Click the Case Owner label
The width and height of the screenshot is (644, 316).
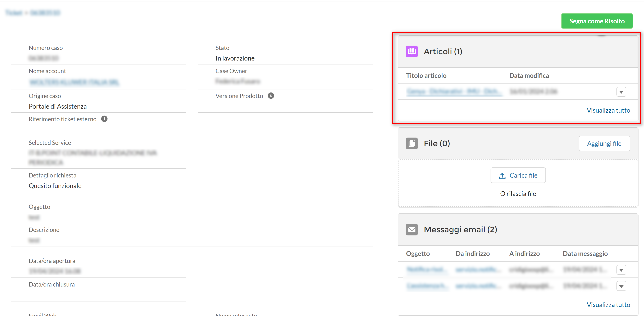pyautogui.click(x=231, y=71)
